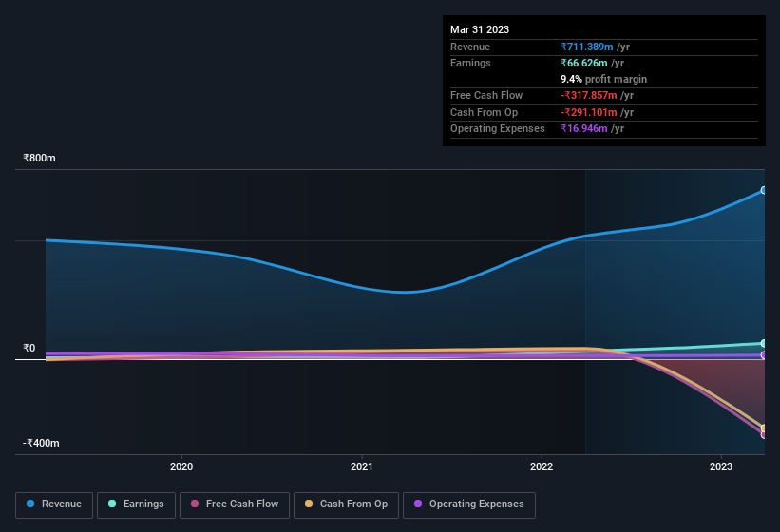
Task: Click the -₹400m y-axis label
Action: [41, 443]
